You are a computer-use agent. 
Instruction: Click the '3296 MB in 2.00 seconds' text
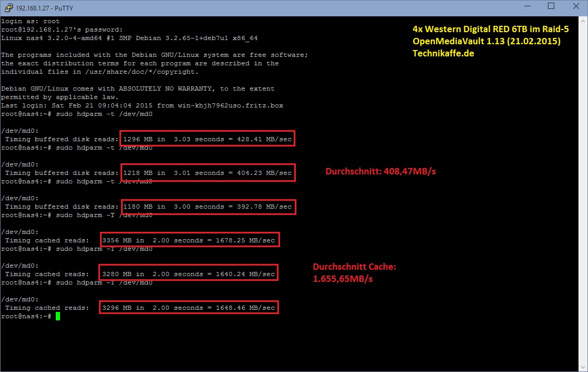coord(153,308)
